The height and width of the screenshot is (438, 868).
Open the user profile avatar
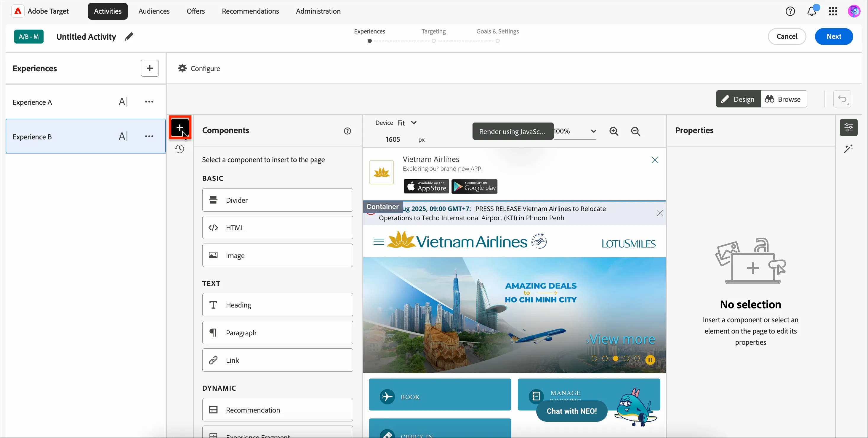coord(854,11)
